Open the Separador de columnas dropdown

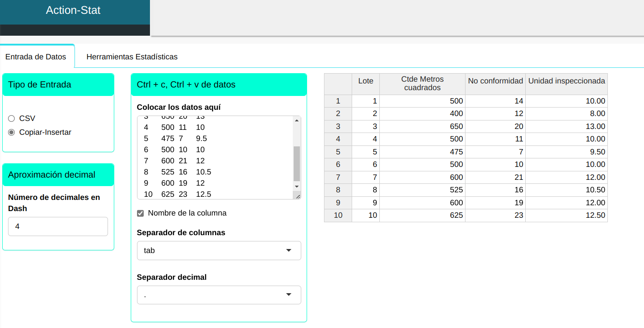219,250
